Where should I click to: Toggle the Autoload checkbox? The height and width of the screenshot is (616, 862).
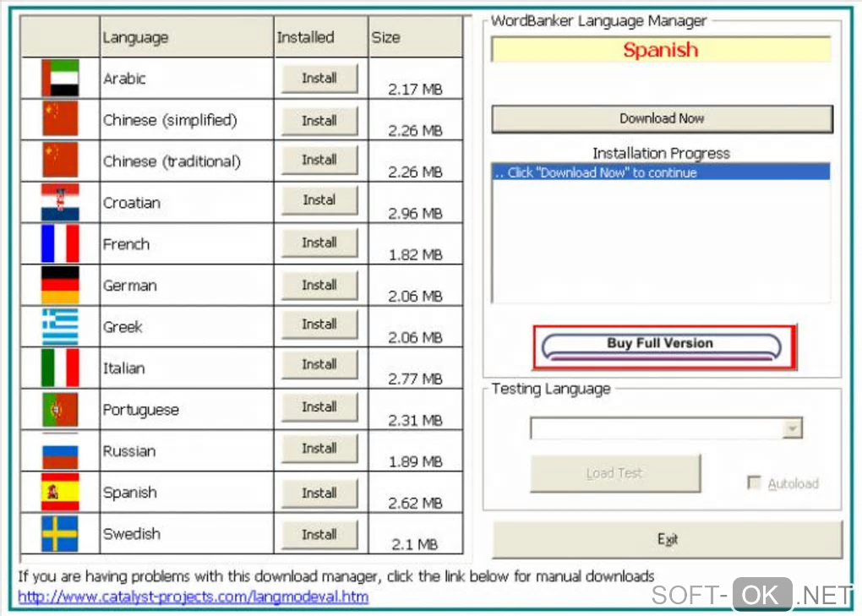point(754,482)
